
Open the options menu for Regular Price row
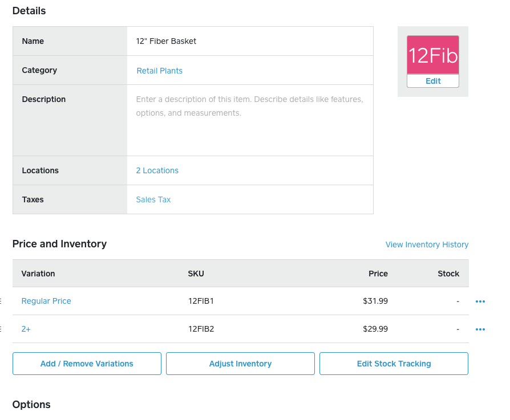coord(480,301)
